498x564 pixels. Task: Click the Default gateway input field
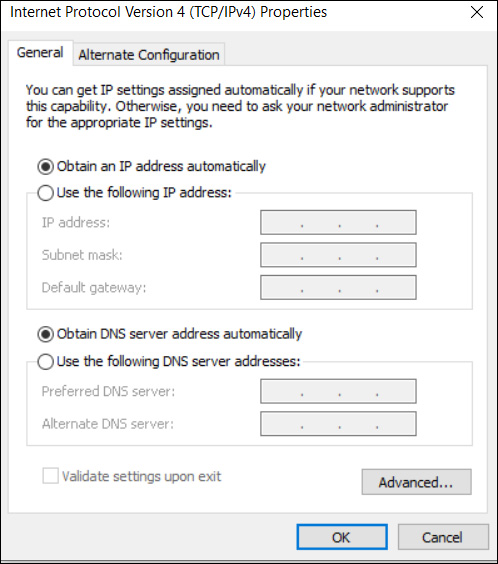338,287
